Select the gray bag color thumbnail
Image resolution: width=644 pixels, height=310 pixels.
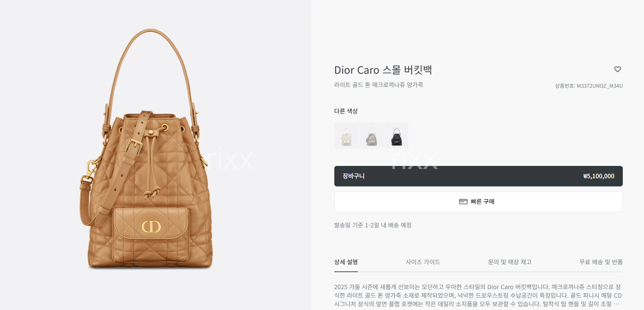[372, 136]
